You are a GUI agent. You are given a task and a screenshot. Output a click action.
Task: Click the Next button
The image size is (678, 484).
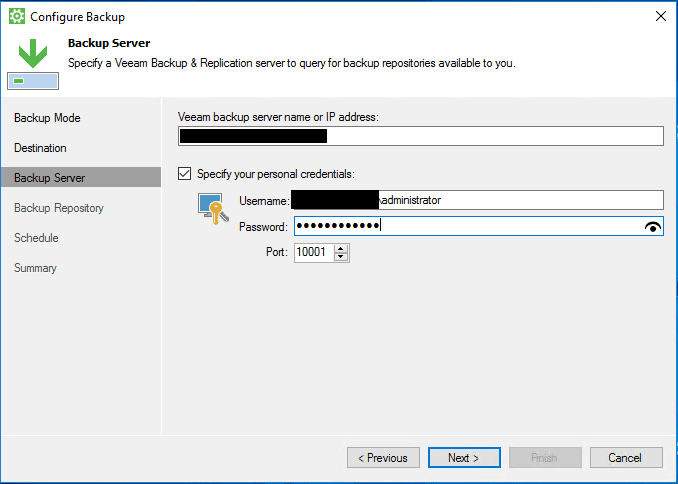(464, 458)
